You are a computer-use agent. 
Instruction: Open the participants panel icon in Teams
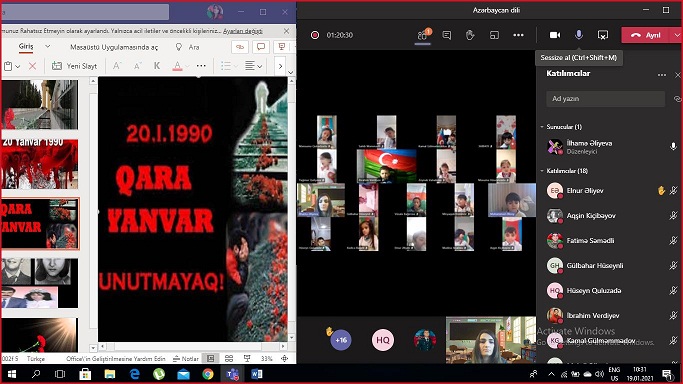pyautogui.click(x=422, y=35)
